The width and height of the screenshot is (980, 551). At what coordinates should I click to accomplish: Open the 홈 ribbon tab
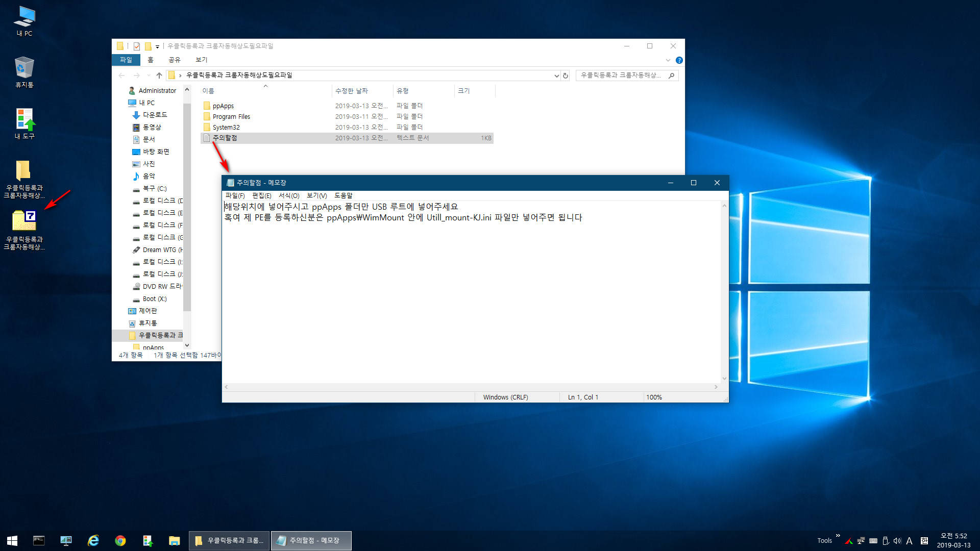click(x=151, y=60)
